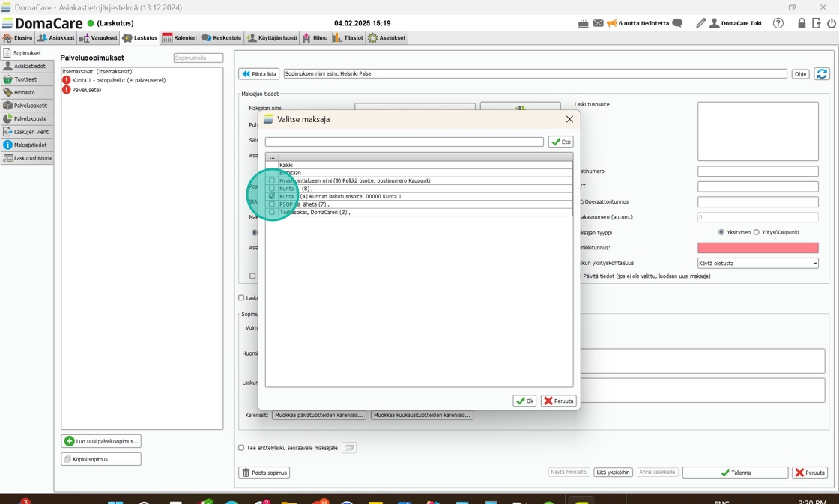This screenshot has width=839, height=504.
Task: Click the Laskutusosoite text area
Action: click(757, 132)
